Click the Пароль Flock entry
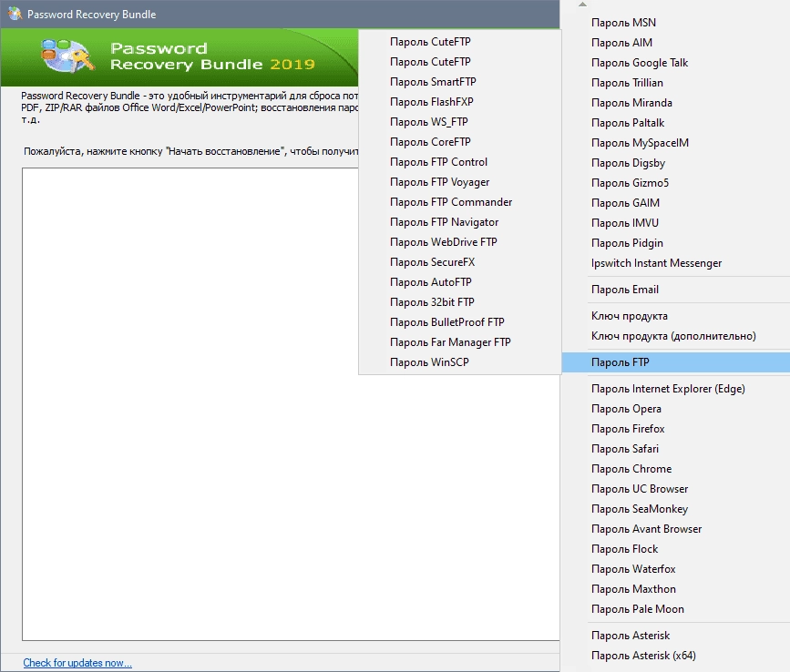 pyautogui.click(x=675, y=549)
